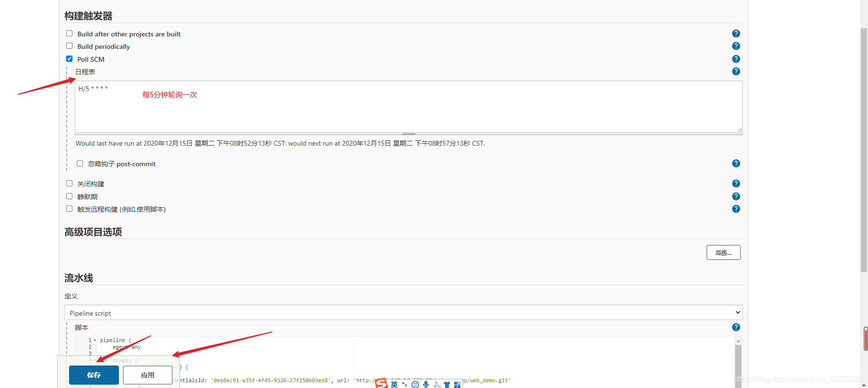Toggle the 英 language mode in IME bar
The image size is (868, 388).
394,384
